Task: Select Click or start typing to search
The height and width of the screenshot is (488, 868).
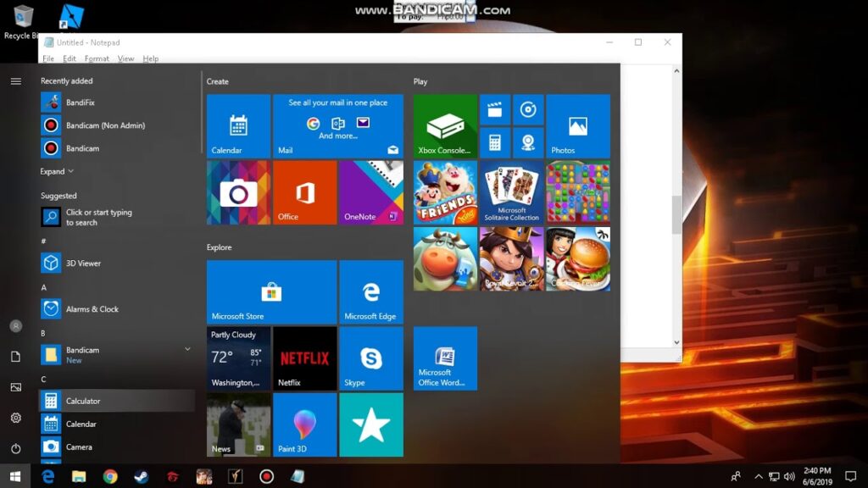Action: [116, 217]
